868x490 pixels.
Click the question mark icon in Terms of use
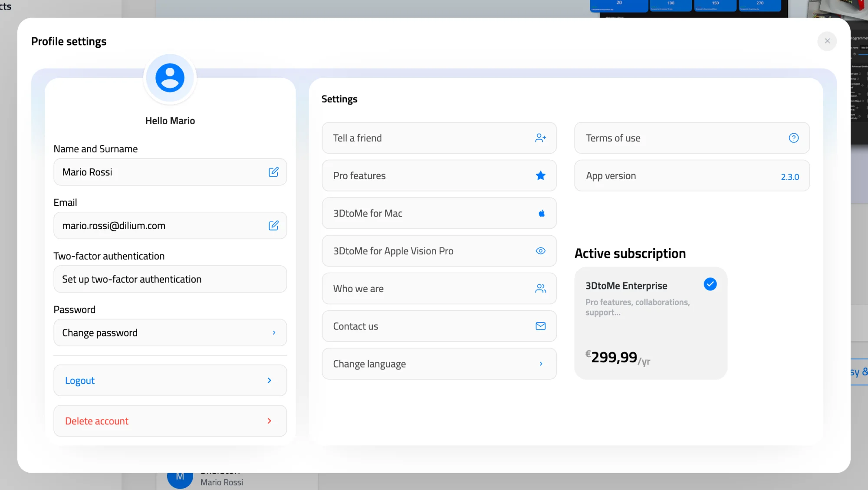coord(793,138)
